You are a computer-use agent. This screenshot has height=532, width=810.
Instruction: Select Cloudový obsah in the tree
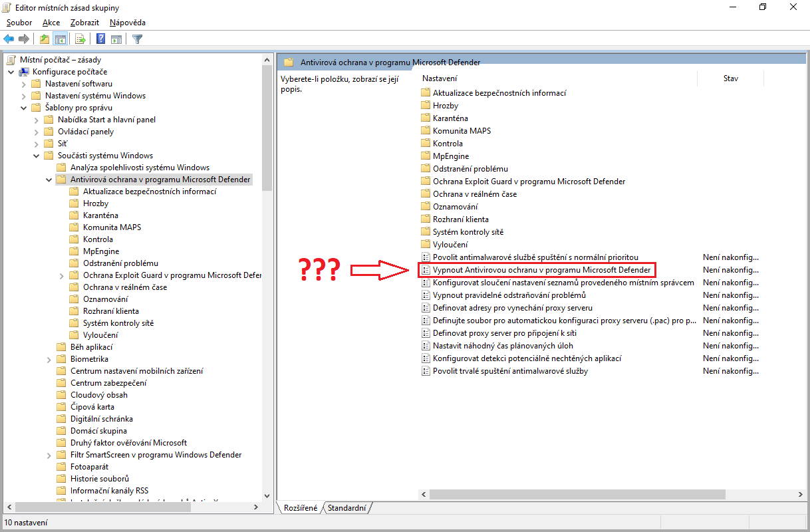point(99,394)
